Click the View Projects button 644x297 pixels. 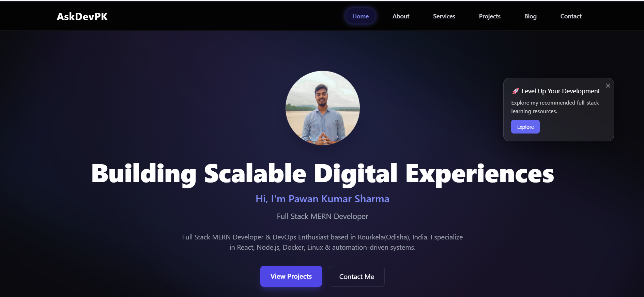(291, 276)
